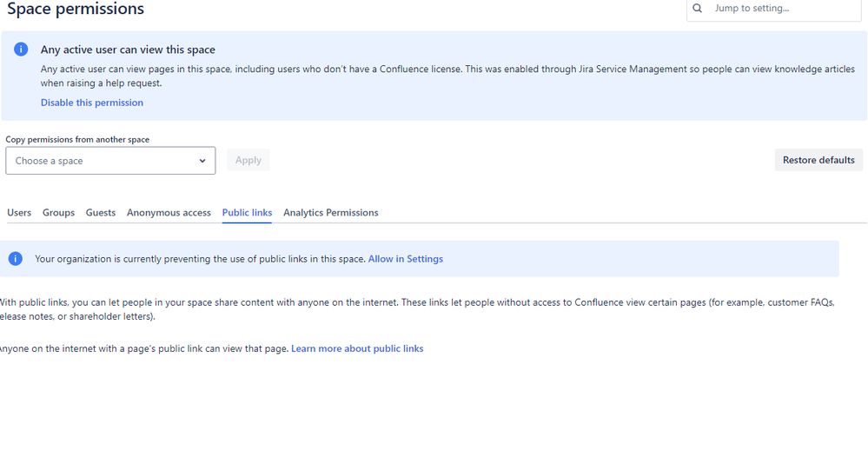Click the Any active user can view this space banner title
The image size is (868, 464).
pyautogui.click(x=128, y=50)
